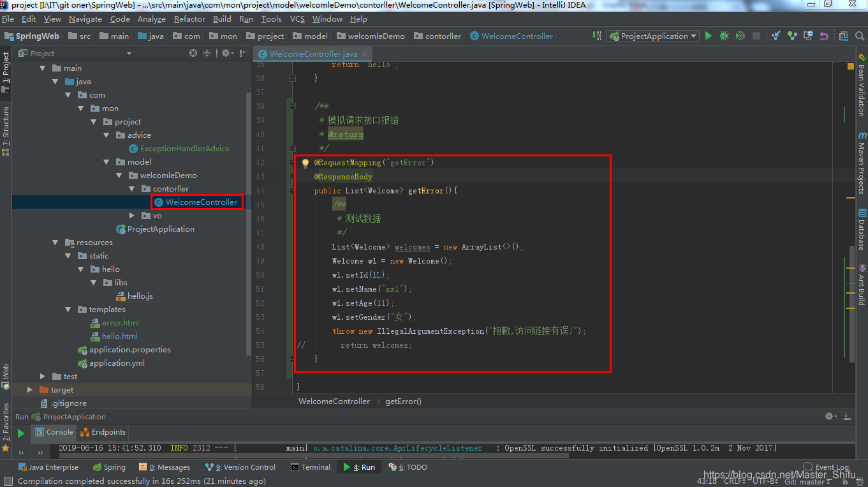Expand the vo package

pos(132,216)
